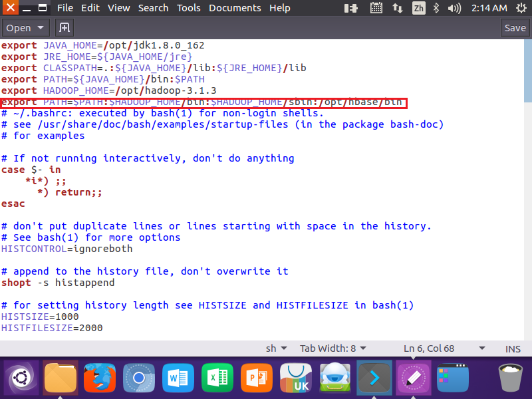The height and width of the screenshot is (399, 532).
Task: Expand the Open recent files dropdown arrow
Action: coord(41,28)
